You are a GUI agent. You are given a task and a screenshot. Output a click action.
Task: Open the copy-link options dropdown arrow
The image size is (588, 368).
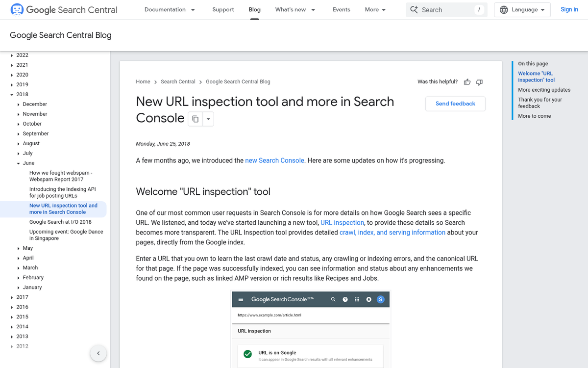(208, 119)
